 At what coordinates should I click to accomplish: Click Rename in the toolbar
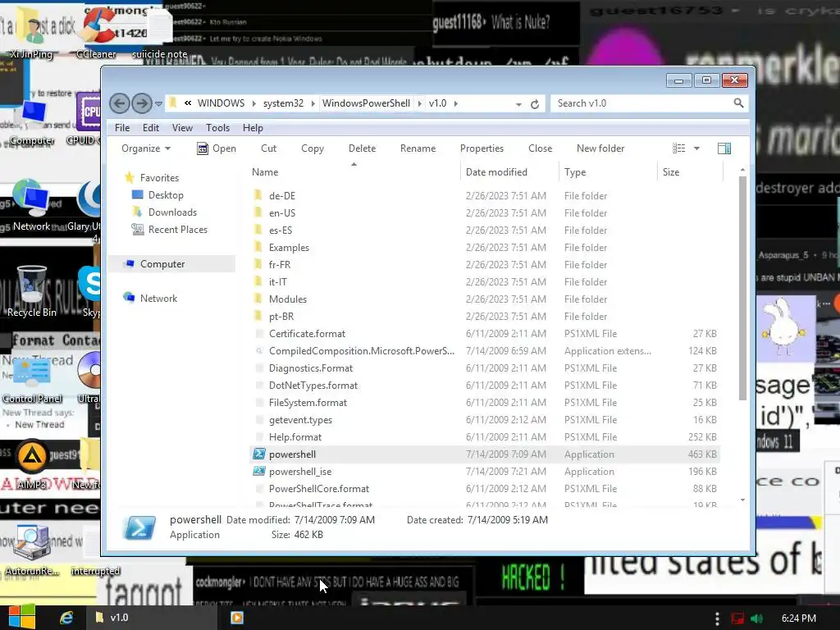pyautogui.click(x=418, y=148)
